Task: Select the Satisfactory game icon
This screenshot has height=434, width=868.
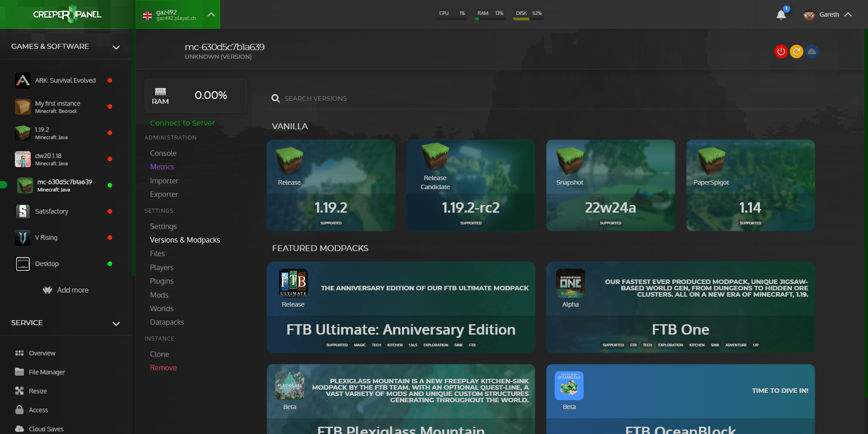Action: pyautogui.click(x=23, y=211)
